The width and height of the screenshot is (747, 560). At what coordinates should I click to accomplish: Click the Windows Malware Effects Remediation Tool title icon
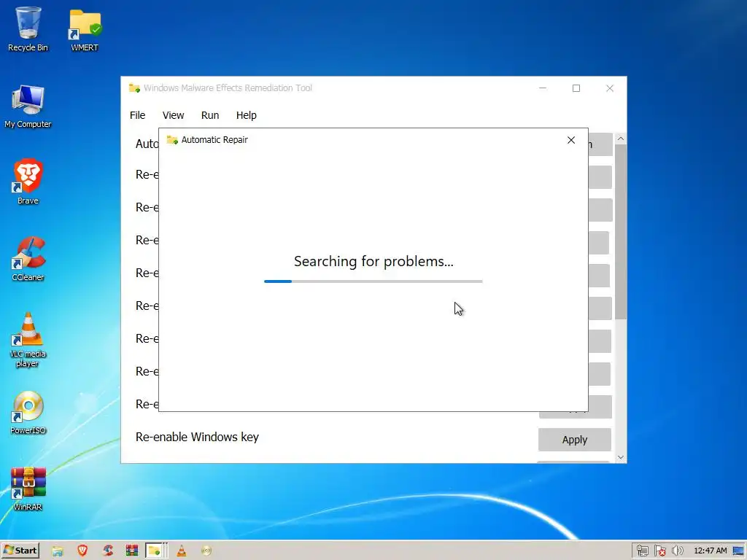pyautogui.click(x=134, y=88)
